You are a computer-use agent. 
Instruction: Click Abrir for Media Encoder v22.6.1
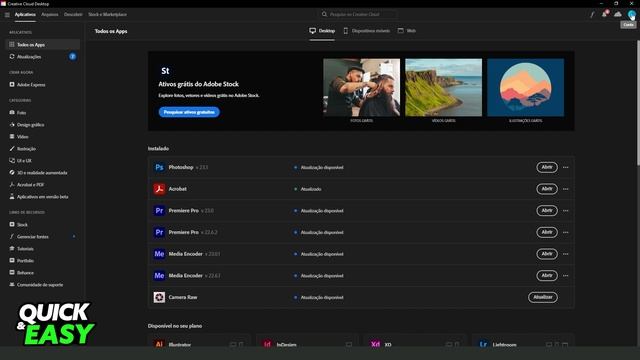547,276
